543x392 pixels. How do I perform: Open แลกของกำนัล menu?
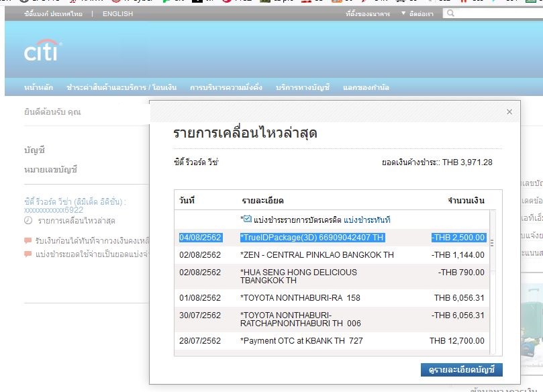[x=366, y=87]
